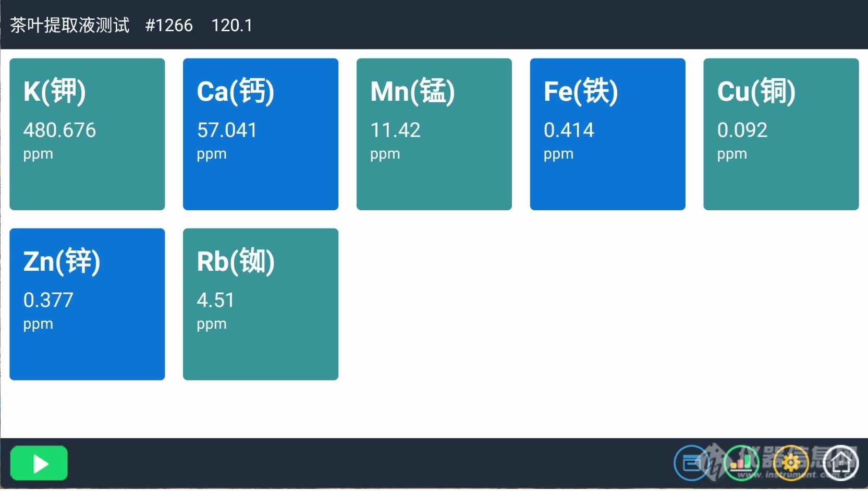This screenshot has height=491, width=868.
Task: Open the yellow gear settings icon
Action: pyautogui.click(x=791, y=463)
